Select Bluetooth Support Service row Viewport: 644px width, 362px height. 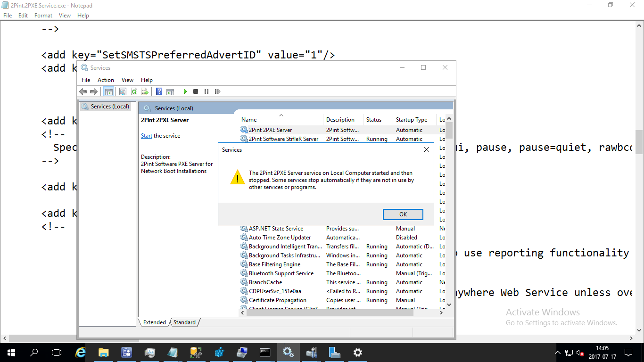(342, 273)
